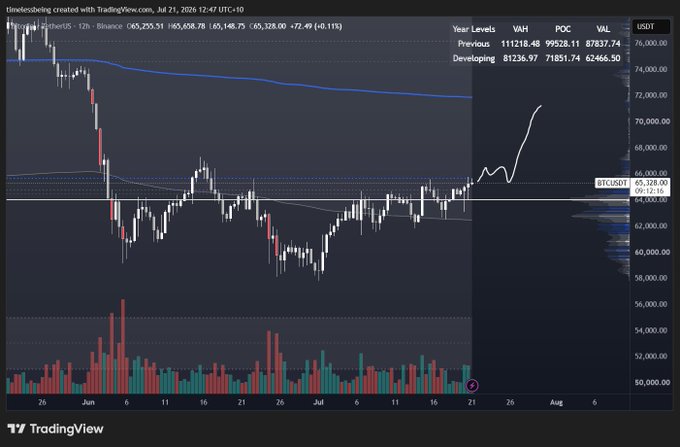Click previous POC value 99528.11
This screenshot has width=680, height=447.
point(562,44)
